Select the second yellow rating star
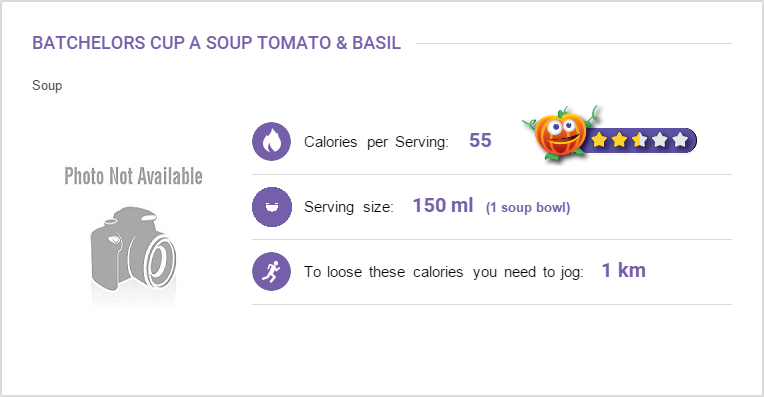This screenshot has width=764, height=397. pos(619,140)
